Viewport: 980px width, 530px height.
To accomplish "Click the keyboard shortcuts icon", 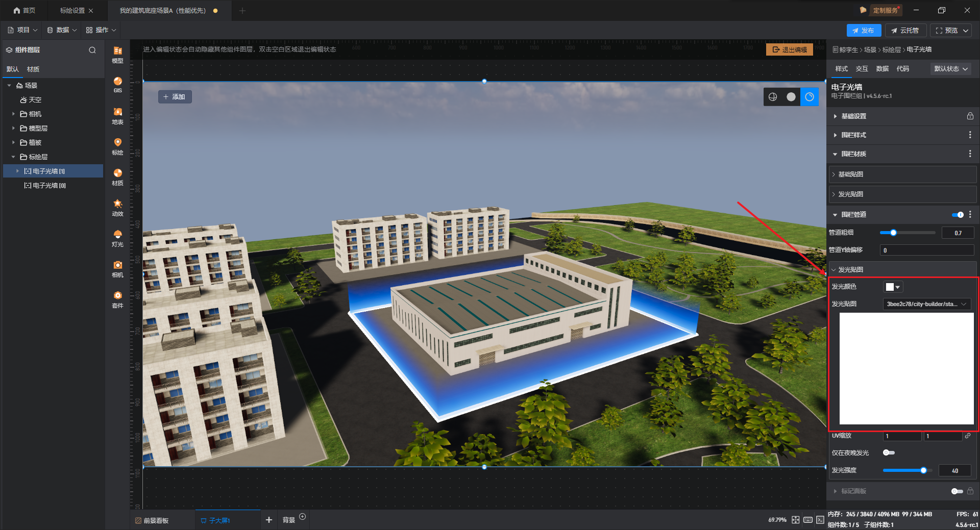I will pos(808,520).
